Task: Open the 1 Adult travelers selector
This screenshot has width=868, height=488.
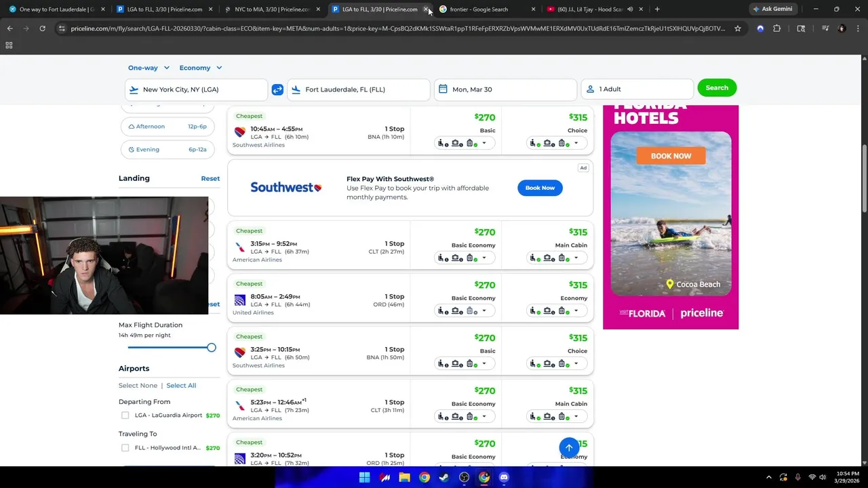Action: point(637,89)
